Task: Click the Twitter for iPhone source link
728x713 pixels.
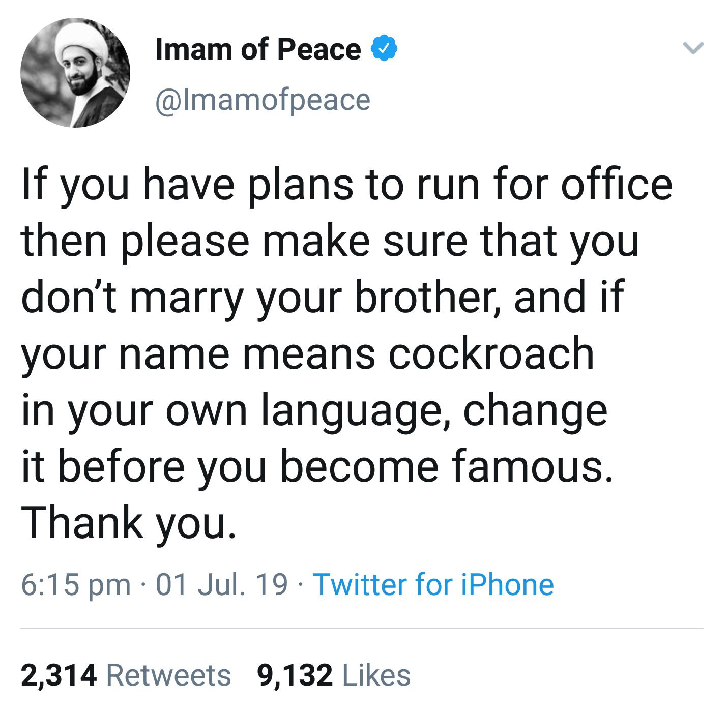Action: click(x=433, y=584)
